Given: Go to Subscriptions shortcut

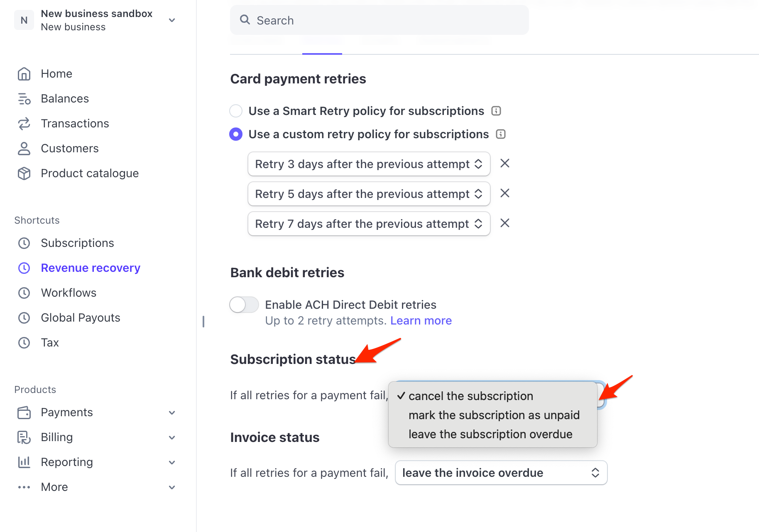Looking at the screenshot, I should click(x=77, y=243).
